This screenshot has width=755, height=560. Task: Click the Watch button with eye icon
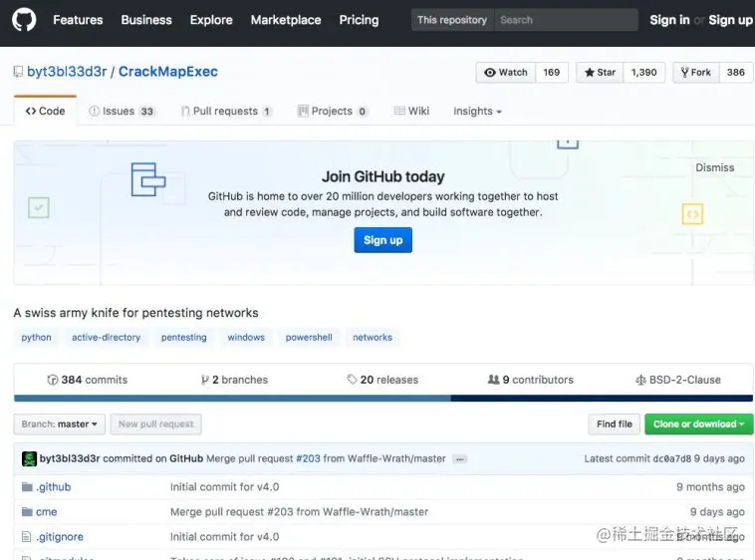(506, 72)
